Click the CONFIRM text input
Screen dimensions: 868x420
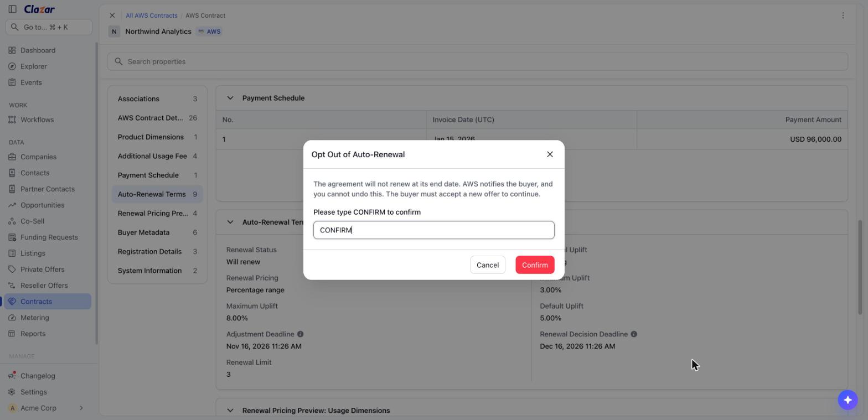click(x=433, y=230)
